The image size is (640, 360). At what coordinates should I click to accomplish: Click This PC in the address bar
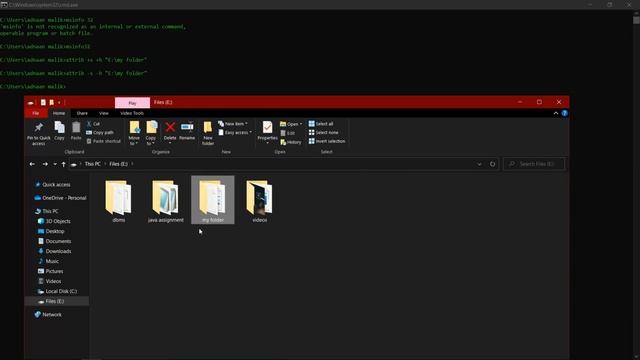(x=93, y=164)
